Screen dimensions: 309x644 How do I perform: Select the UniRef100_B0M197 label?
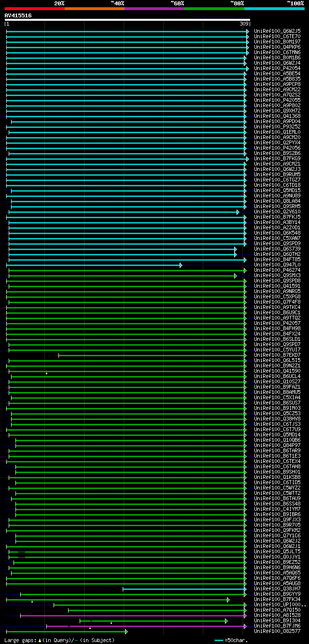pos(277,42)
